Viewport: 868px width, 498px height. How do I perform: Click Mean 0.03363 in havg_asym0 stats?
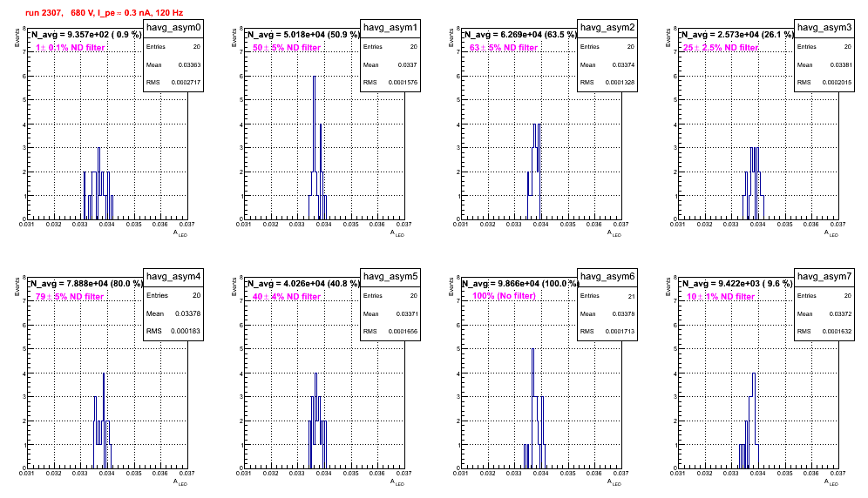173,64
